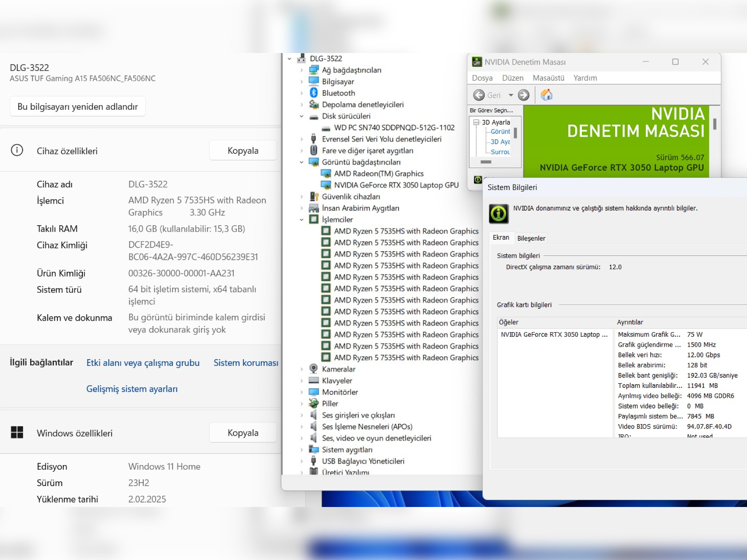This screenshot has width=747, height=560.
Task: Expand the Ağ bağdaştırıcıları node
Action: pos(302,70)
